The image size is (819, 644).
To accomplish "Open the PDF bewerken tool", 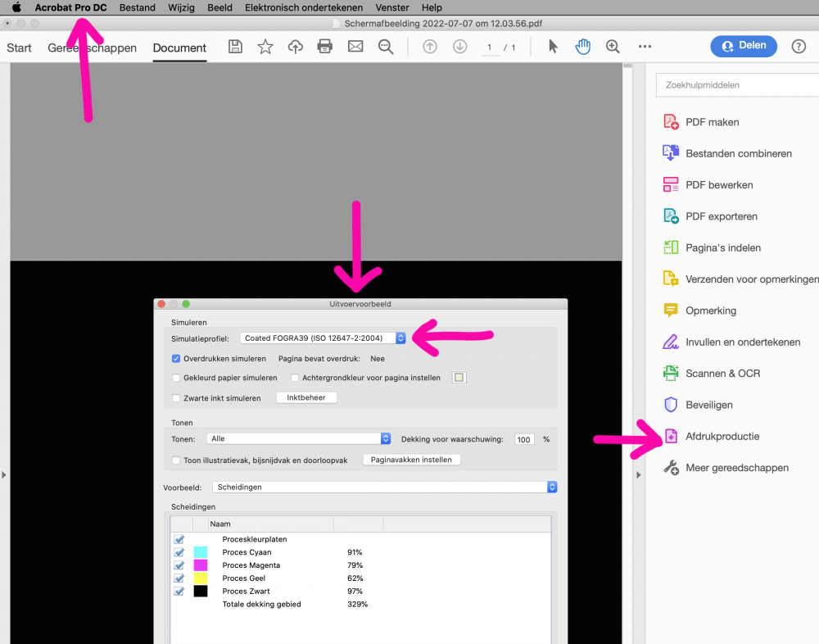I will coord(708,184).
